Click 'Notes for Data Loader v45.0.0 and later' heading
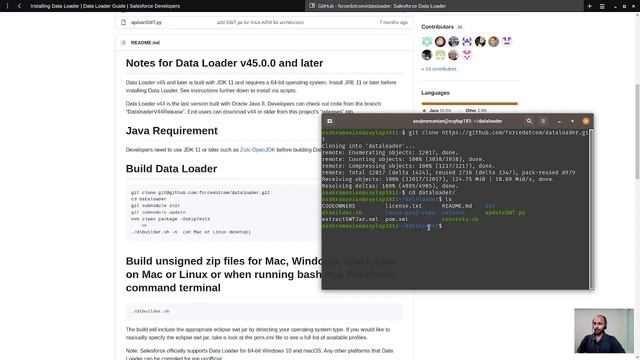Viewport: 640px width, 360px height. 224,63
